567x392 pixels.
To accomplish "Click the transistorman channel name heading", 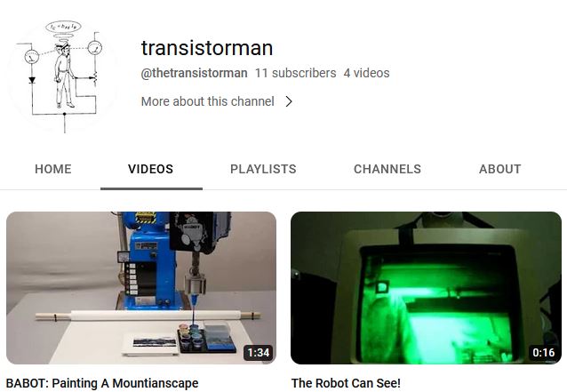I will [207, 48].
